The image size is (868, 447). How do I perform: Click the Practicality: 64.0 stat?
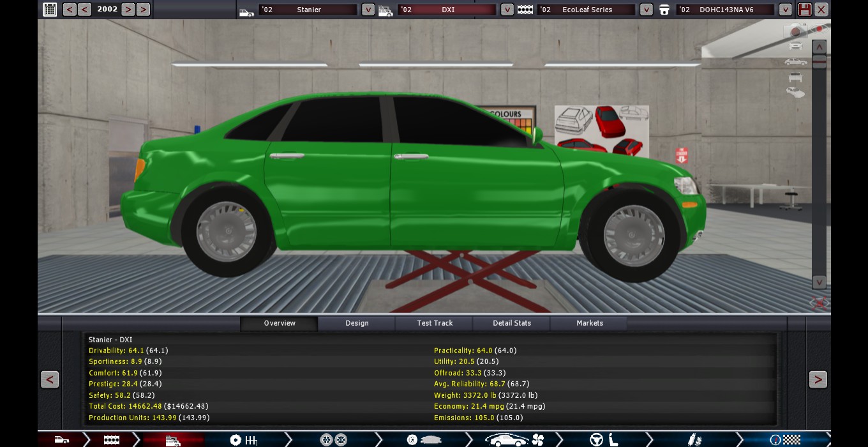[475, 351]
